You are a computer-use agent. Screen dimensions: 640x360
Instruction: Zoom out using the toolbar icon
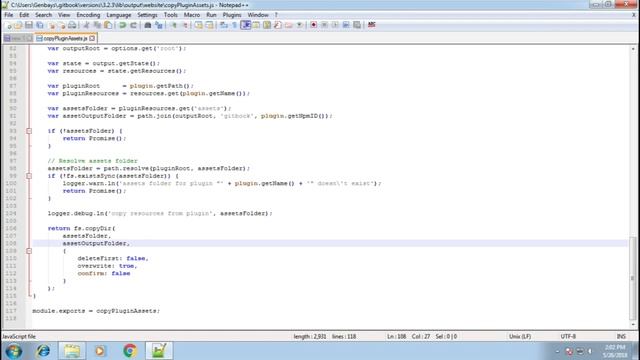point(184,25)
